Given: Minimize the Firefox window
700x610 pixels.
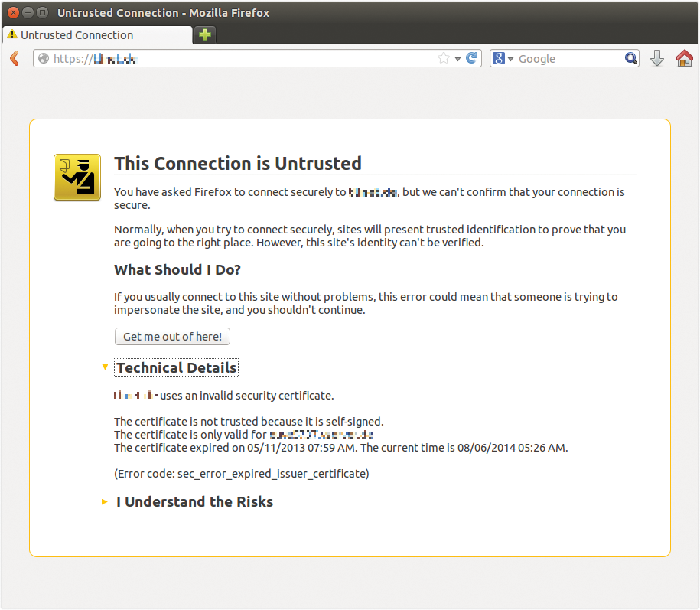Looking at the screenshot, I should click(28, 13).
